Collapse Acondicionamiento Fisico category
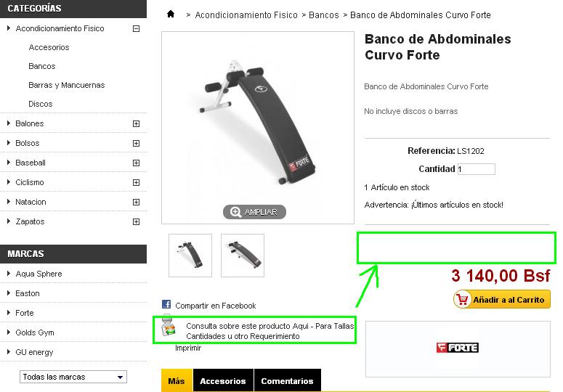 coord(136,29)
